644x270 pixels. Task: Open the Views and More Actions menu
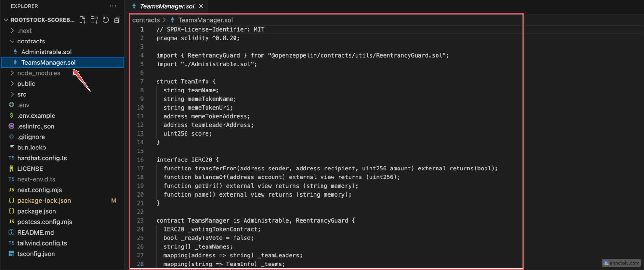[113, 6]
